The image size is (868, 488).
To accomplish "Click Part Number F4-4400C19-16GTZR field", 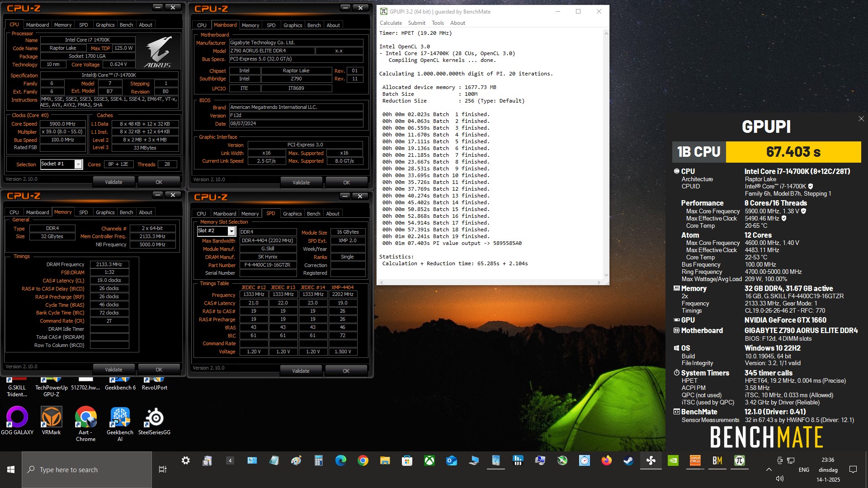I will pyautogui.click(x=268, y=265).
